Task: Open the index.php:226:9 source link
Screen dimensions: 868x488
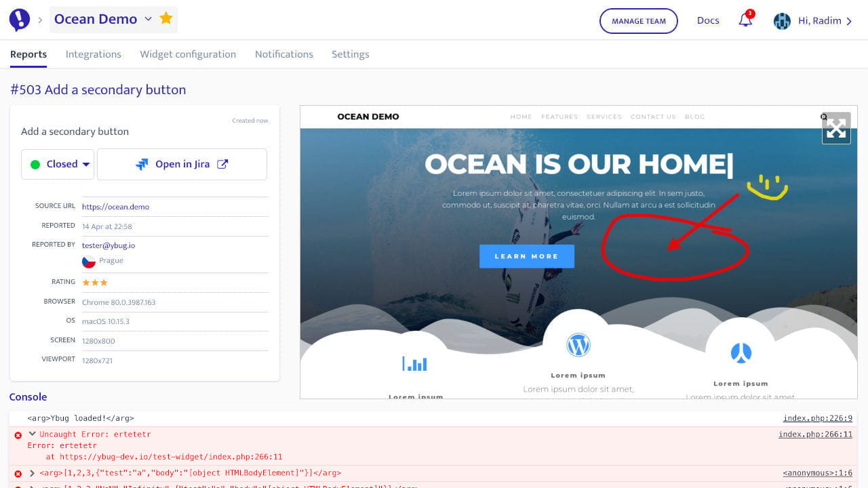Action: click(x=818, y=419)
